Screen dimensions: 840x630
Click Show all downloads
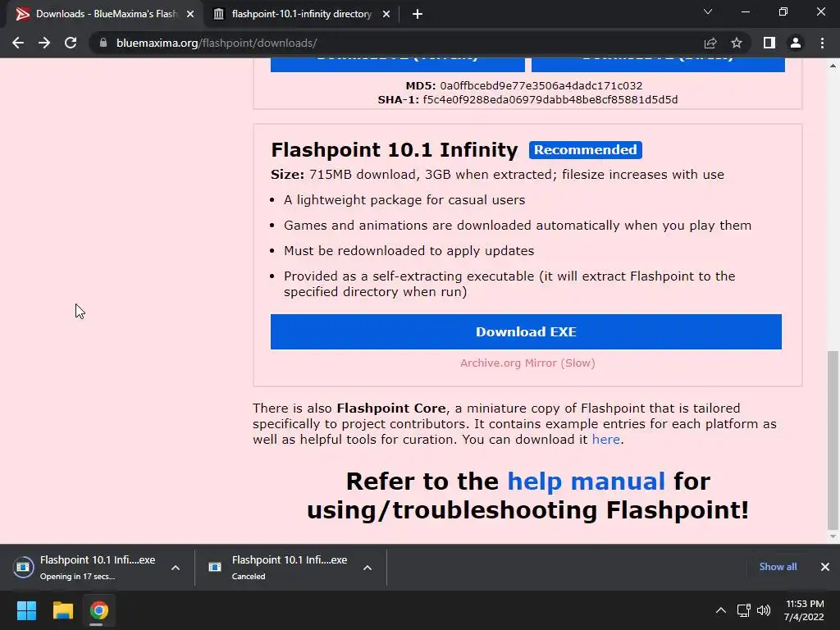pos(778,567)
